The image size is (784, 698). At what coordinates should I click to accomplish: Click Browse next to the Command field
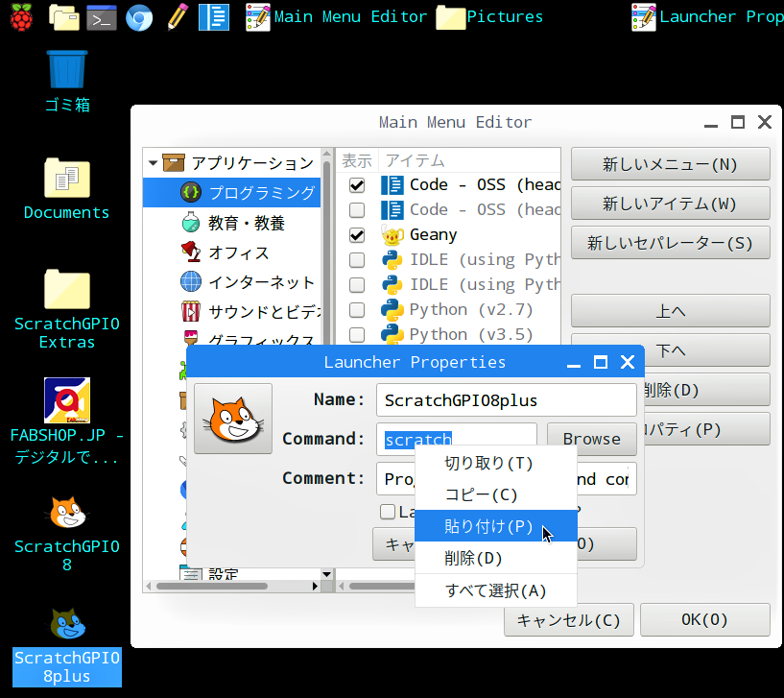coord(592,439)
